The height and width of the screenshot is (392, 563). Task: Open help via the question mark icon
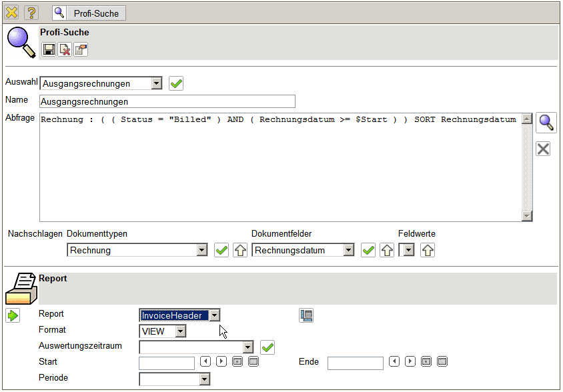(31, 13)
